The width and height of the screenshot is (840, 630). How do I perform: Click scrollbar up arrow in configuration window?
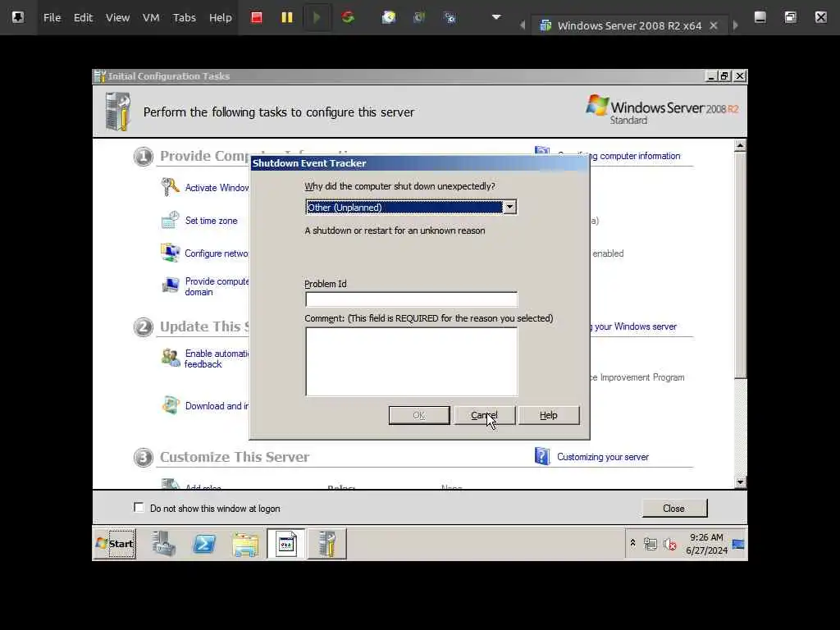[740, 145]
